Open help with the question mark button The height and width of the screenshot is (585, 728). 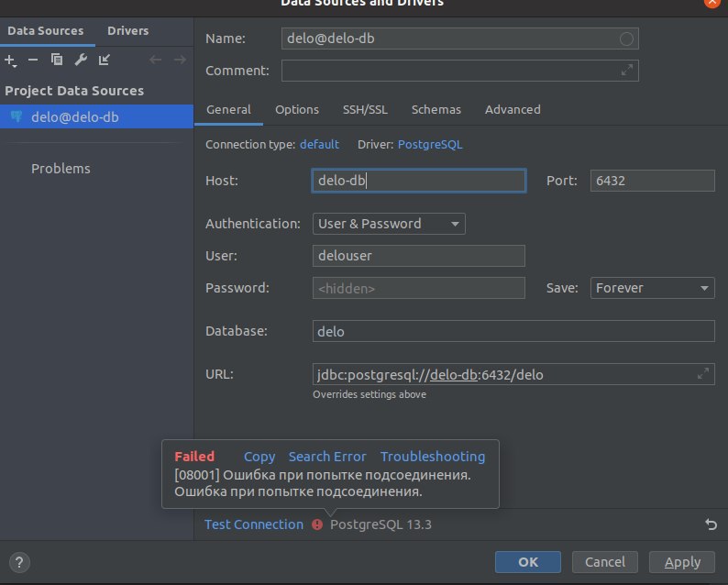[19, 562]
